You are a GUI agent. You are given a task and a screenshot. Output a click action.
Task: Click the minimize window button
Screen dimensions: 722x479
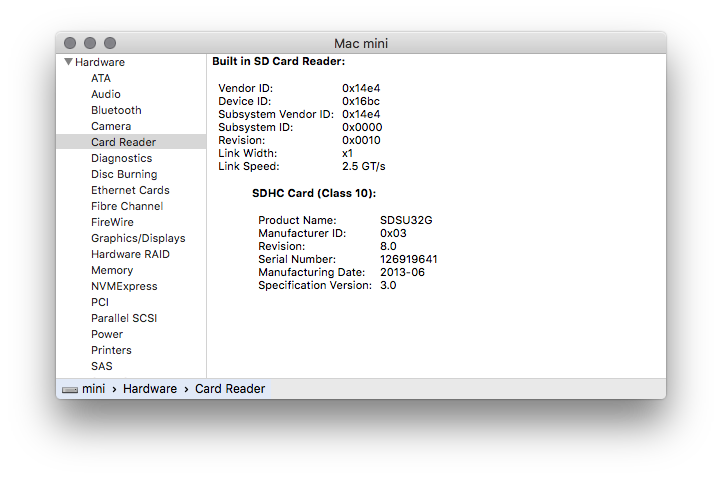90,43
